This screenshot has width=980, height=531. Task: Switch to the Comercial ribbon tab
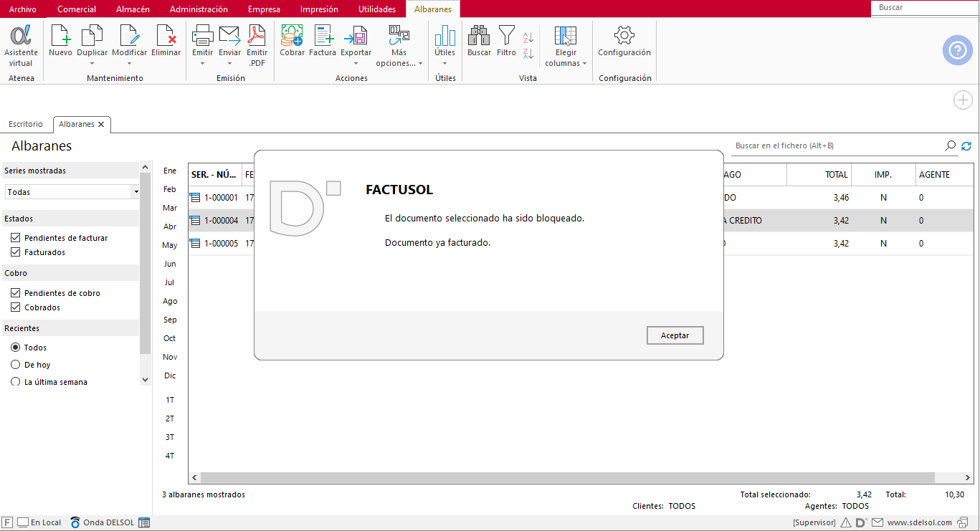pyautogui.click(x=77, y=9)
